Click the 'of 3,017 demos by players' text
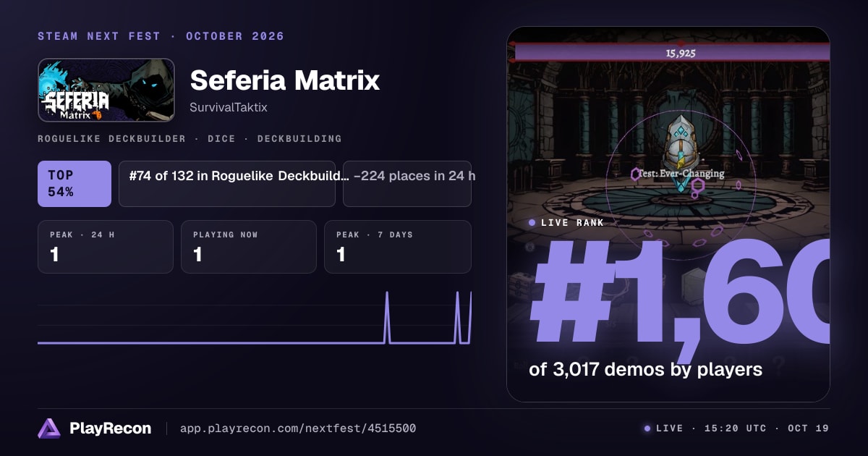This screenshot has width=868, height=456. click(646, 369)
